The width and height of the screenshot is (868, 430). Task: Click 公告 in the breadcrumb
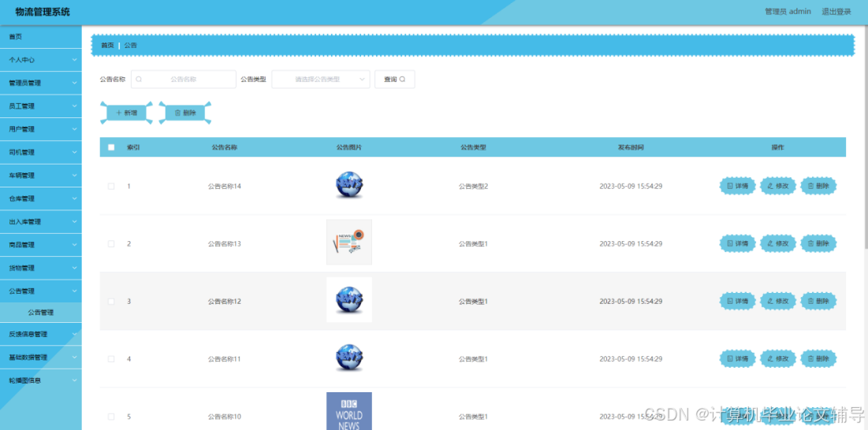131,46
